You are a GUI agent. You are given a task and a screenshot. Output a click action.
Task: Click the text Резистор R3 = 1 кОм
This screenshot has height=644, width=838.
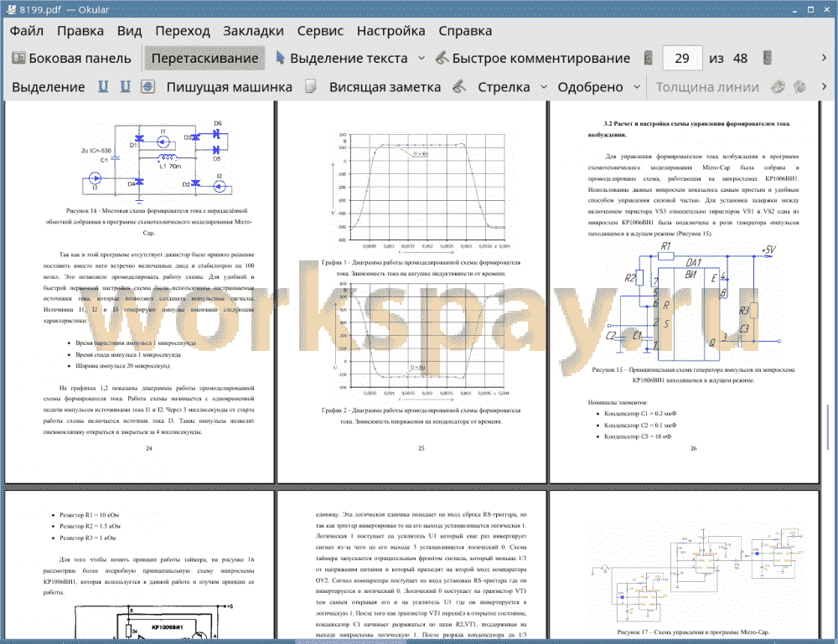88,538
